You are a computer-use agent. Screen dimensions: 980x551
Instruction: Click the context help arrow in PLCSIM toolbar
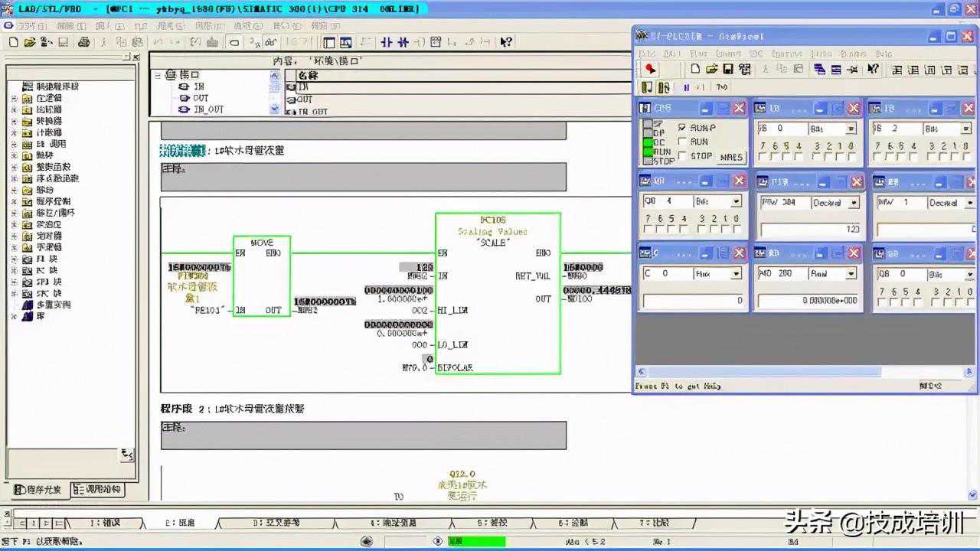[873, 69]
